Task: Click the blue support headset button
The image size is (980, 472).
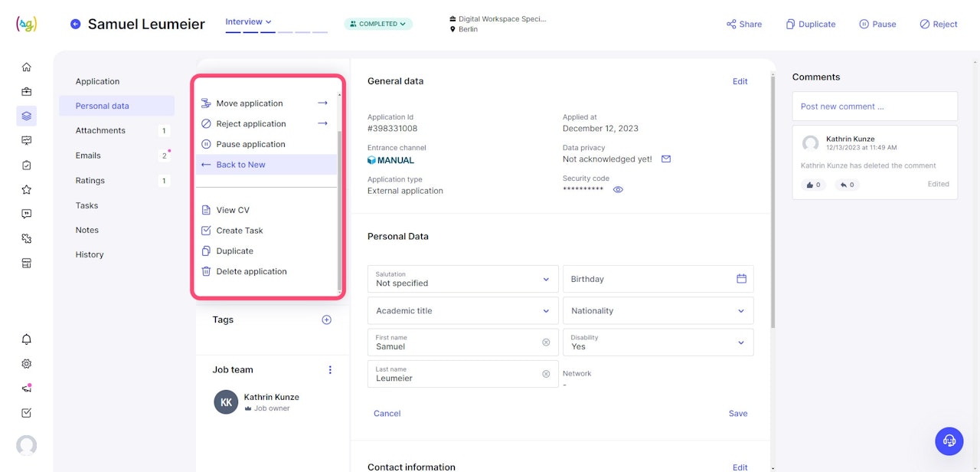Action: pyautogui.click(x=949, y=441)
